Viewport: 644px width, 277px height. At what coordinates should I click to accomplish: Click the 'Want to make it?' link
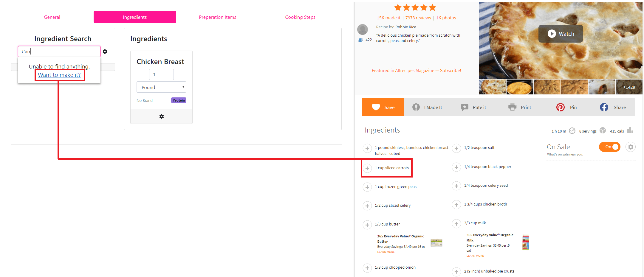pyautogui.click(x=59, y=75)
